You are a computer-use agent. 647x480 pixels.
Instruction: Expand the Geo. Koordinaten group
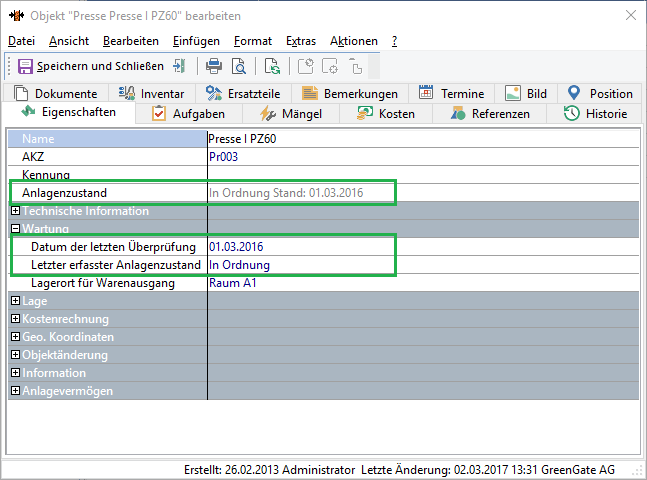click(x=15, y=337)
